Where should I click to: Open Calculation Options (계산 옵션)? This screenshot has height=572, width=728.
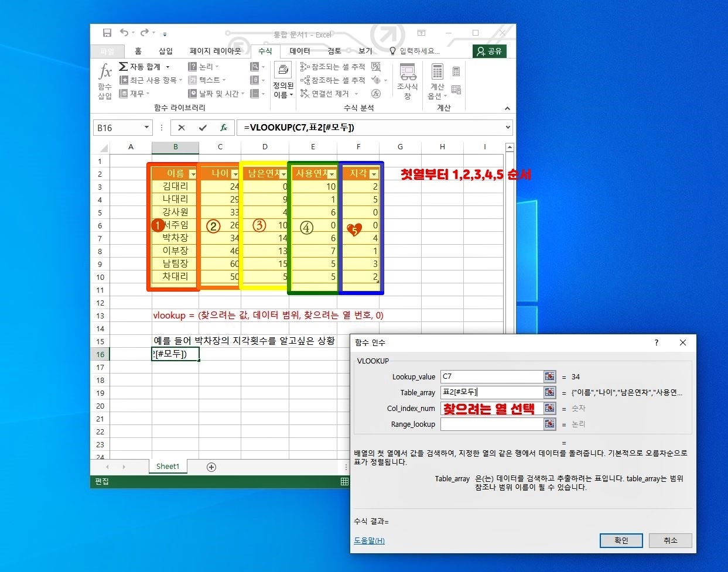click(438, 81)
